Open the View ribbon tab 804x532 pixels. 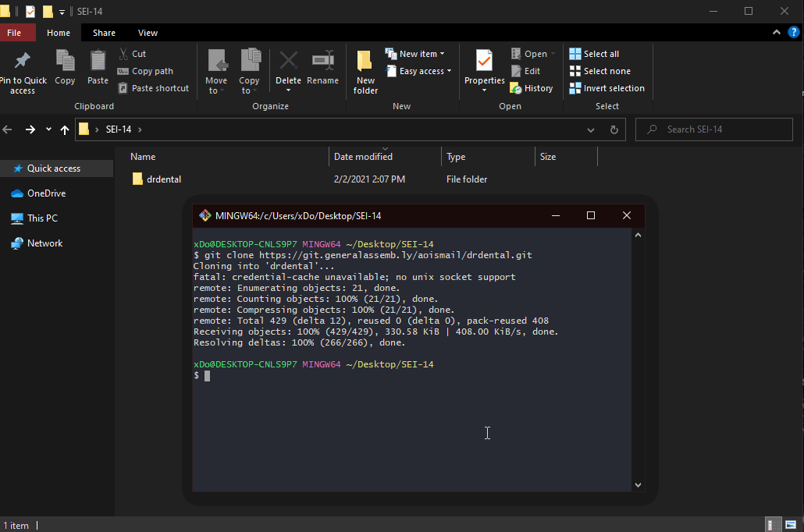pos(148,33)
